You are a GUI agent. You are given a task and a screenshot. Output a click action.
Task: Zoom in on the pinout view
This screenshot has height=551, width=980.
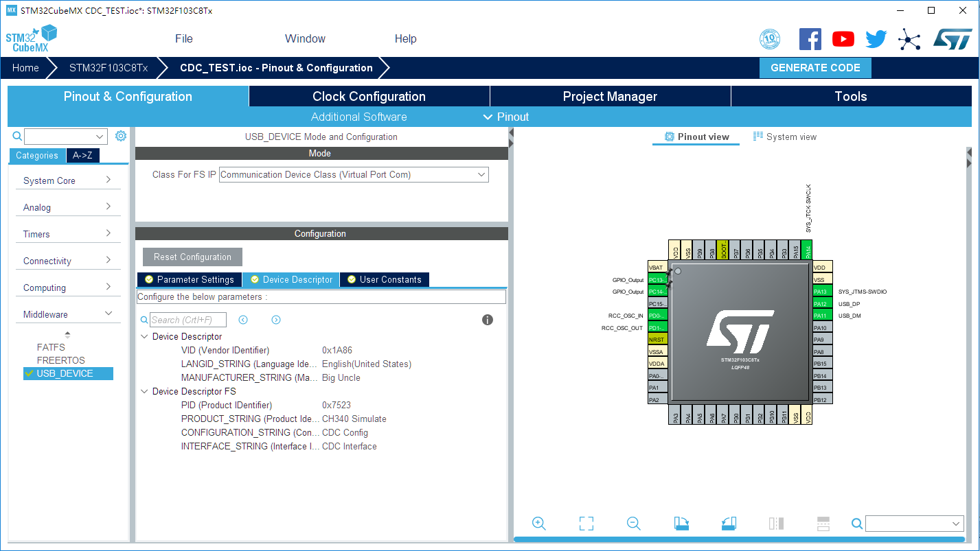tap(539, 523)
